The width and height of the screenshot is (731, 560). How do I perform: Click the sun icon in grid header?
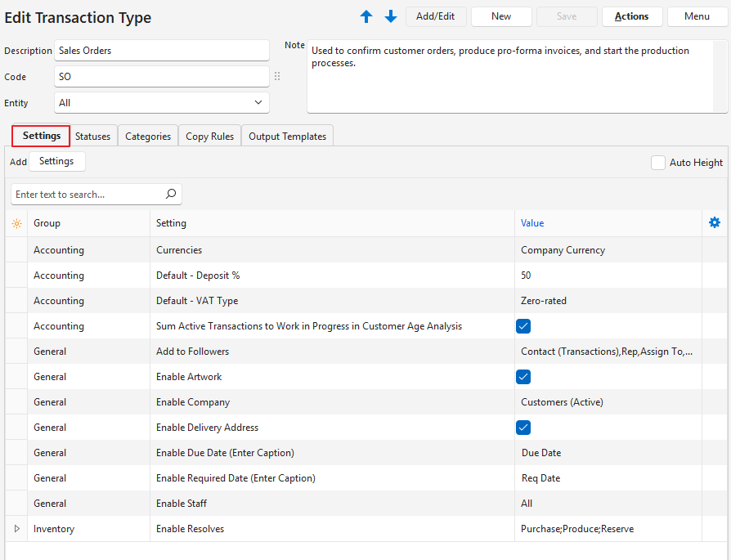coord(16,223)
